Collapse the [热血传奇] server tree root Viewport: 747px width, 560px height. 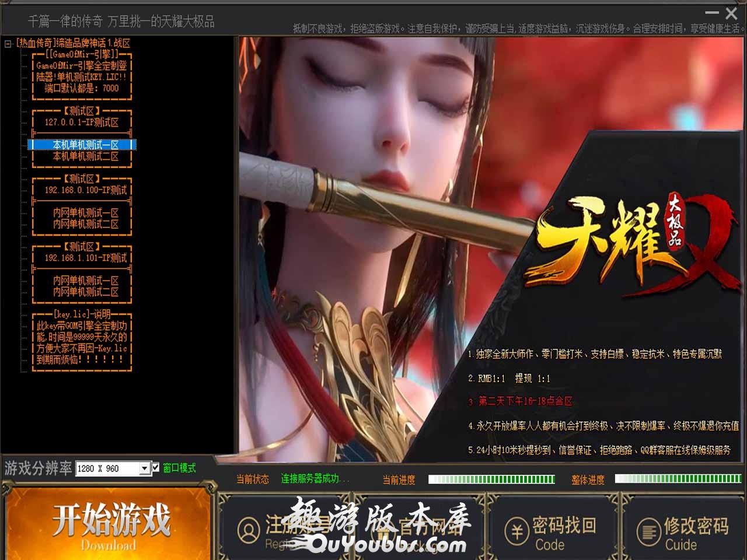point(8,43)
